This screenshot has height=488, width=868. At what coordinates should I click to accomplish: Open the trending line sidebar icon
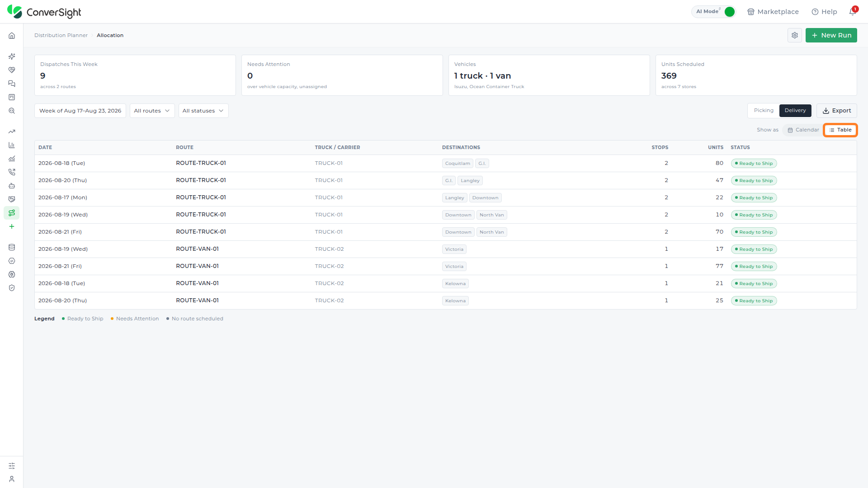point(12,131)
